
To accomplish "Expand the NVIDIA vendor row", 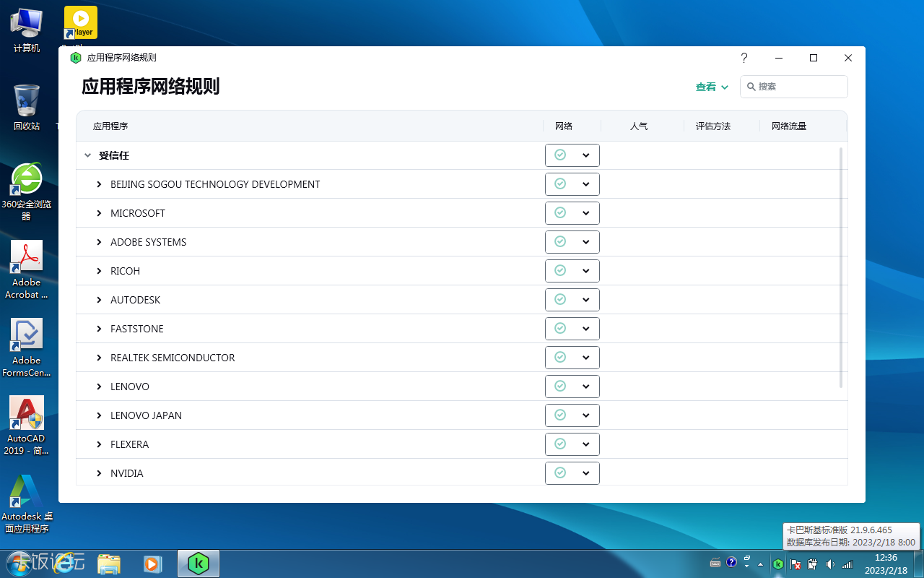I will (x=100, y=473).
